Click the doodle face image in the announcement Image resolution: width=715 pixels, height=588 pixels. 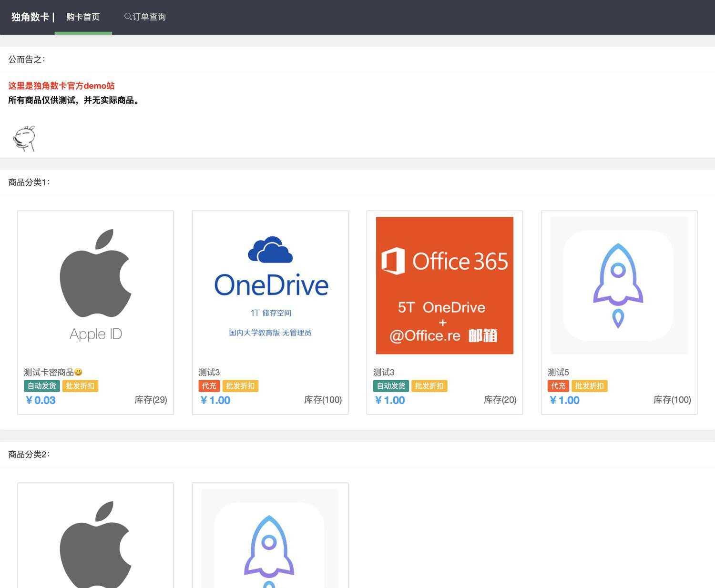coord(25,138)
